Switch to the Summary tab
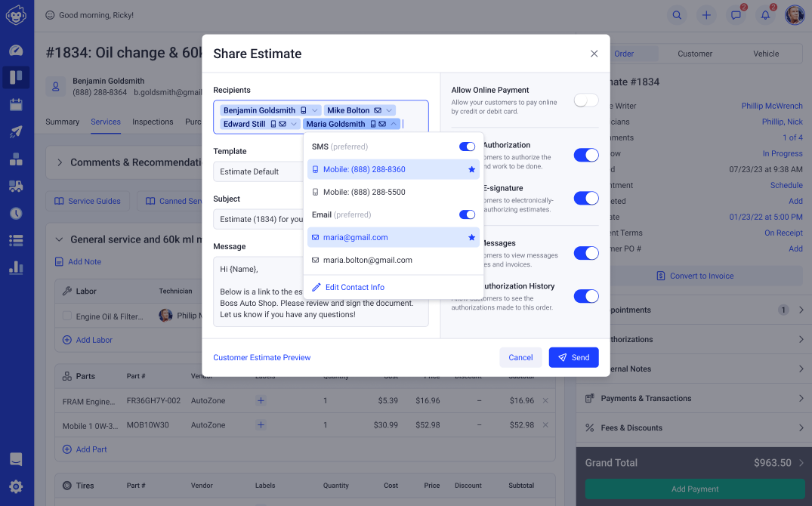Image resolution: width=812 pixels, height=506 pixels. (62, 122)
